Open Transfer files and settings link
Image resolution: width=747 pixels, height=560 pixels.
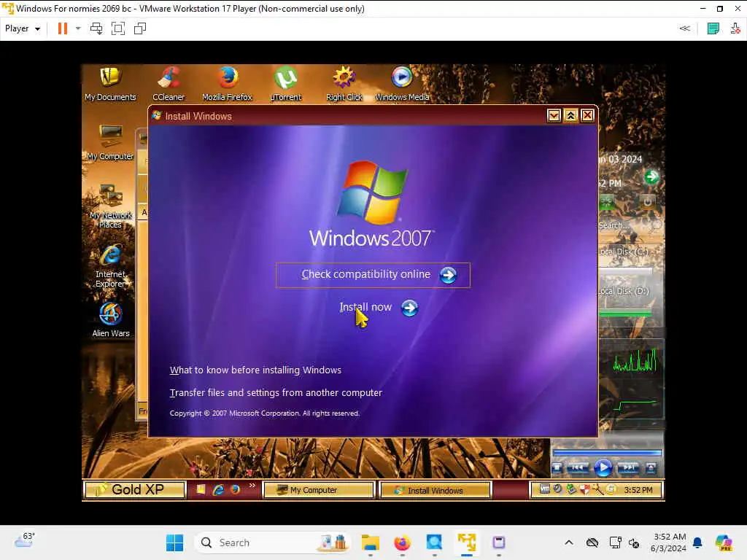pos(276,393)
